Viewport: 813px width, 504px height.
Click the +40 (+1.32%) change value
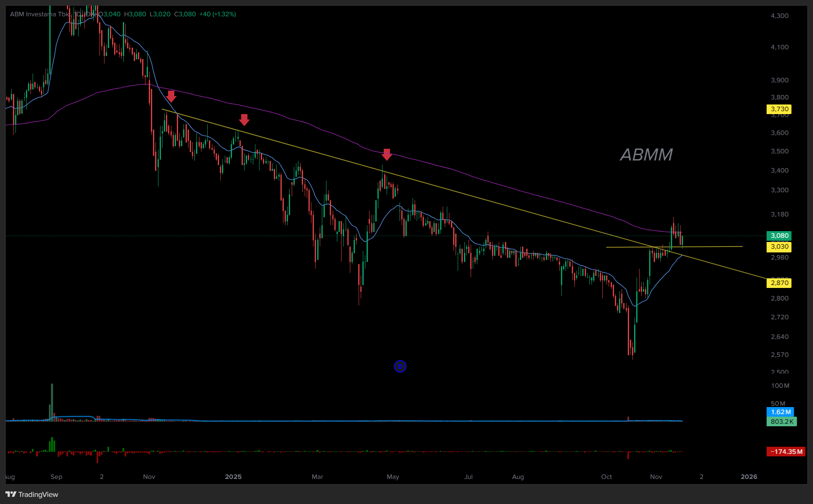pos(217,14)
